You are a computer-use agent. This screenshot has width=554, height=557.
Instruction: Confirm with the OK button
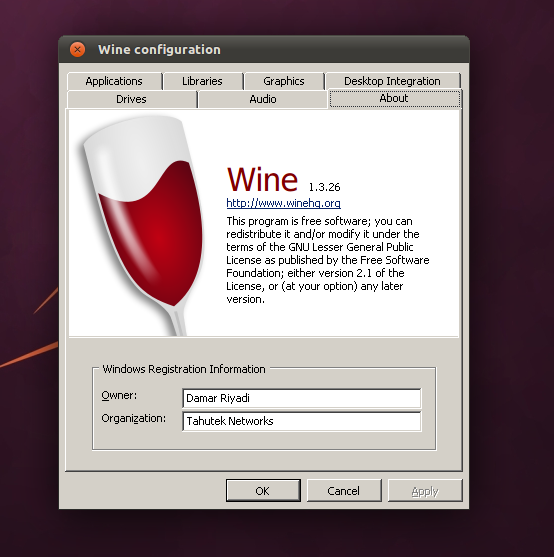click(x=263, y=491)
